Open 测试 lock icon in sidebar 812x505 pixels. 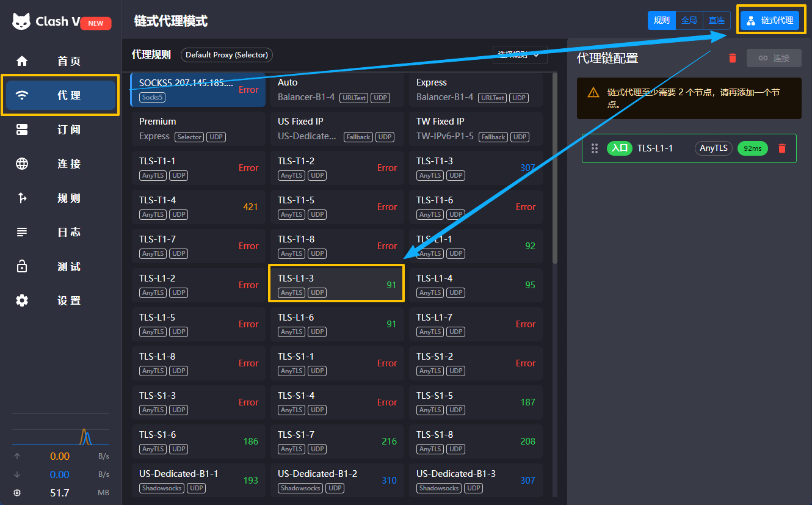22,266
